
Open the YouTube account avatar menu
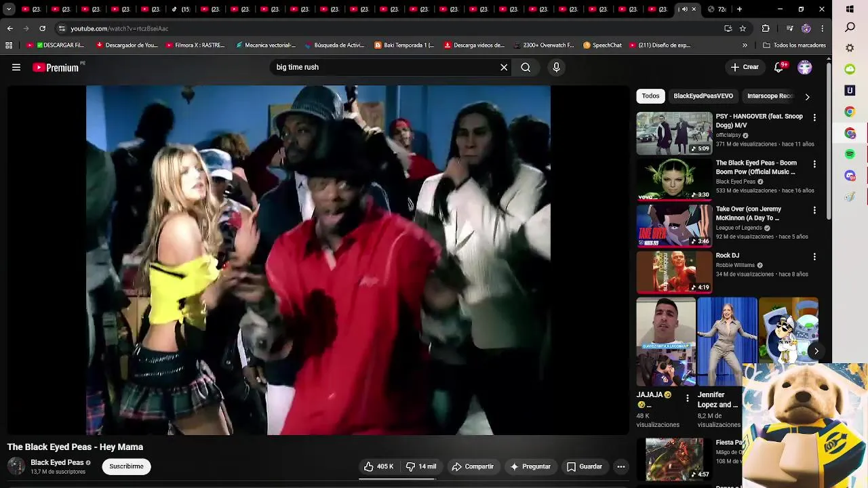point(805,67)
